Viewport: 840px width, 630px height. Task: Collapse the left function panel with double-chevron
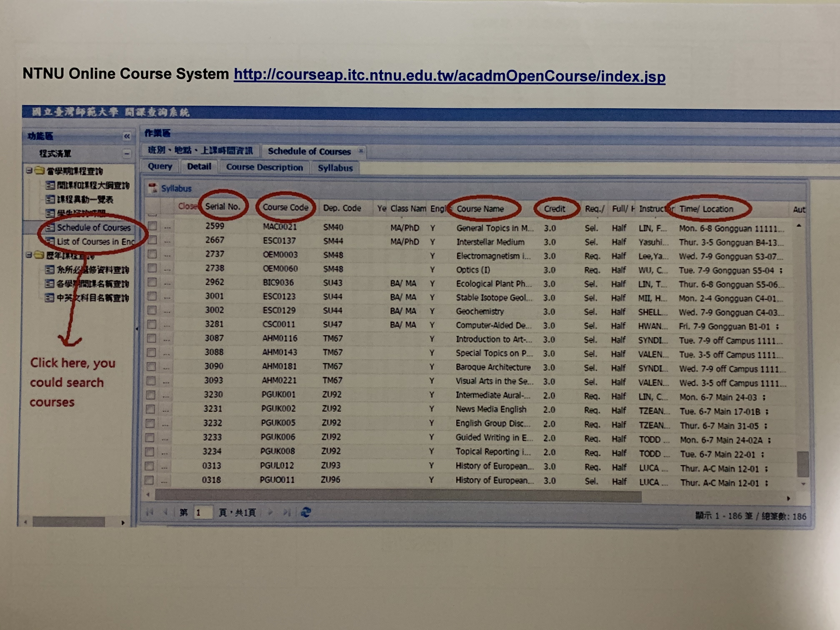[127, 136]
